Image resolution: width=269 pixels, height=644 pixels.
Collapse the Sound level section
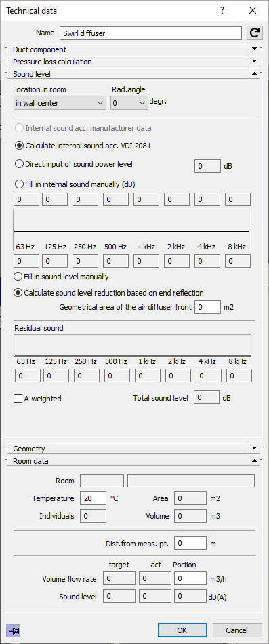(x=255, y=74)
